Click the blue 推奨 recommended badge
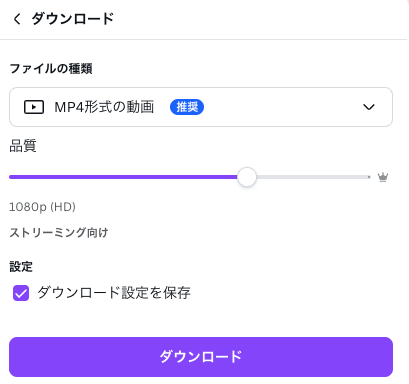 187,107
